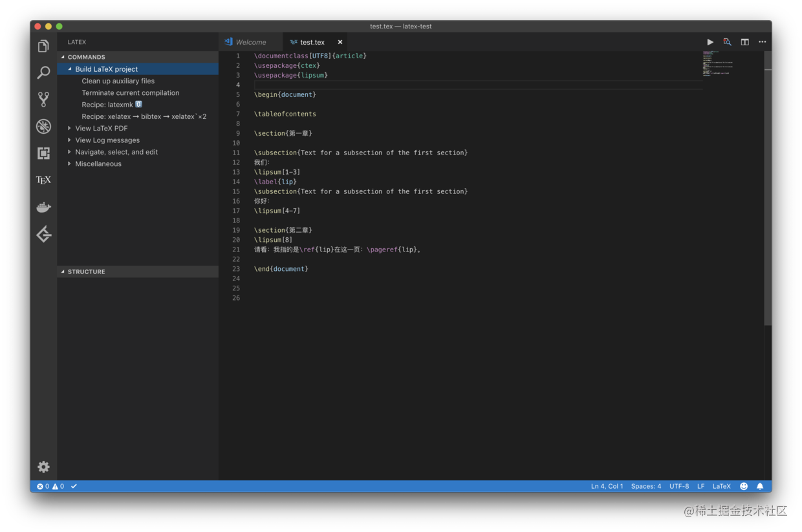Open the Source Control icon
The height and width of the screenshot is (532, 802).
tap(43, 99)
